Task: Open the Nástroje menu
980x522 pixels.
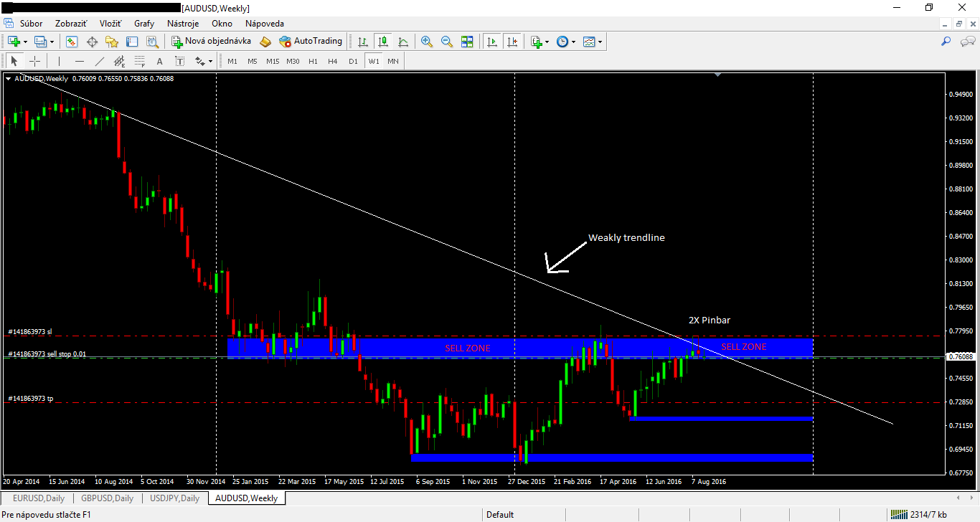Action: point(183,24)
